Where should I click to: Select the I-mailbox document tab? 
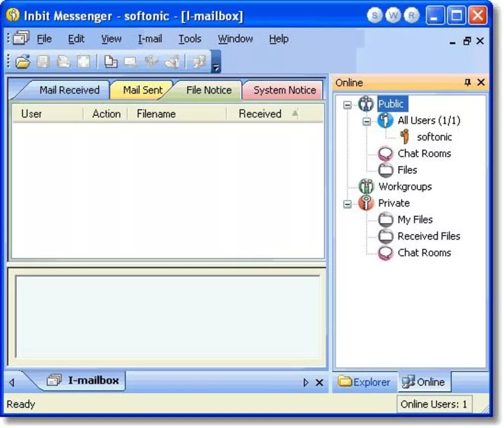pyautogui.click(x=84, y=381)
